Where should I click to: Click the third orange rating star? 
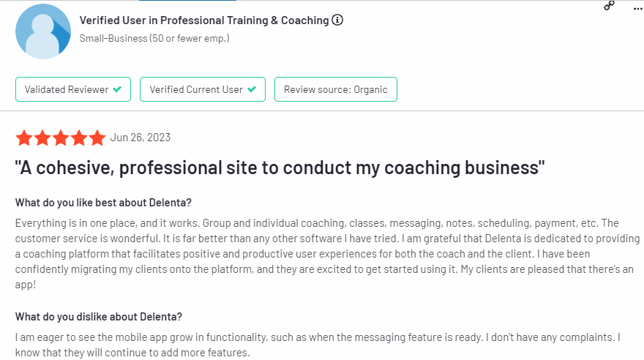coord(61,138)
